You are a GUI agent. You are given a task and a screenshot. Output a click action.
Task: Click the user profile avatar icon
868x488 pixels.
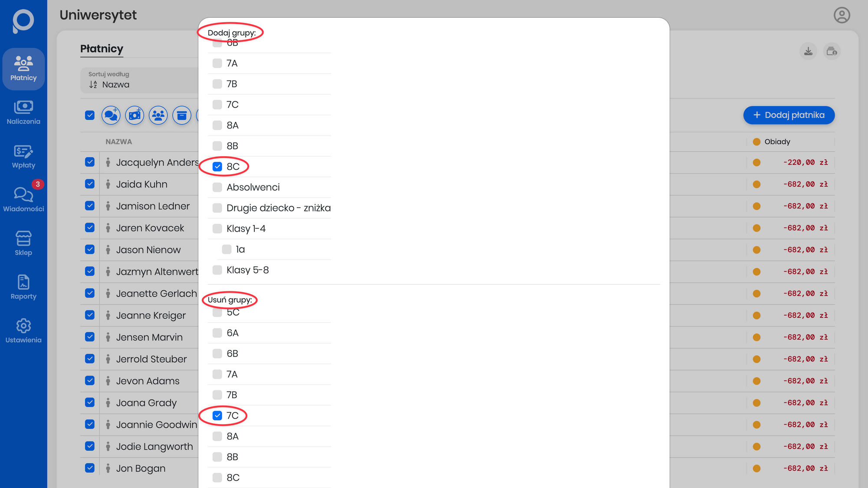842,15
